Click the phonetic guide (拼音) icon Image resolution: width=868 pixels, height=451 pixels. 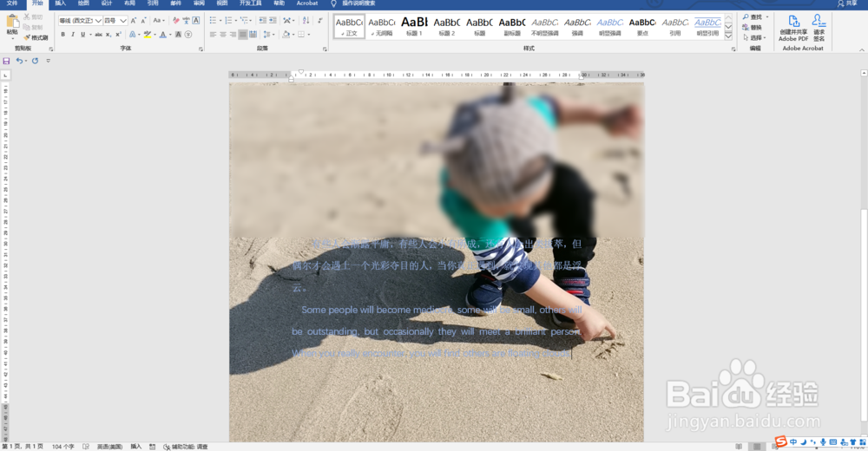coord(186,21)
